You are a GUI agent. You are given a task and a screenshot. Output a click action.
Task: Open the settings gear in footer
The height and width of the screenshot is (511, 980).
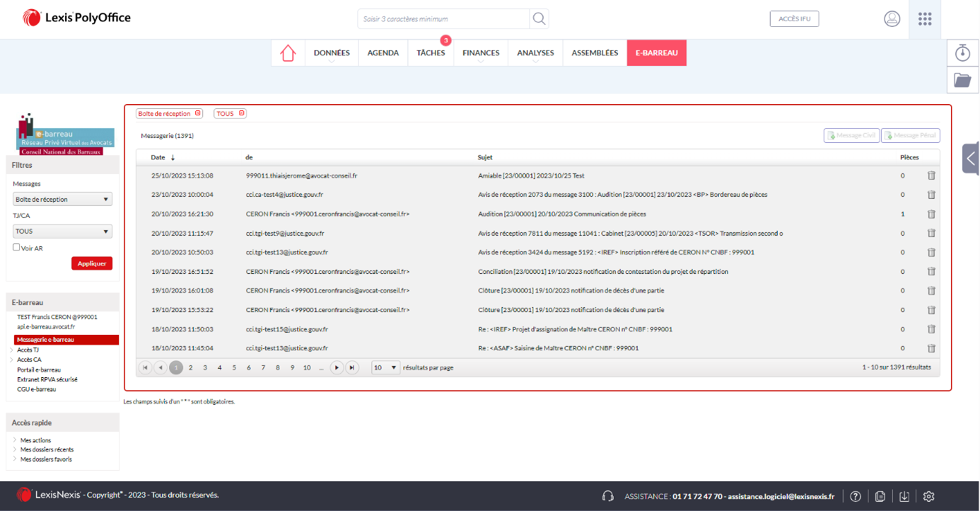pyautogui.click(x=929, y=496)
